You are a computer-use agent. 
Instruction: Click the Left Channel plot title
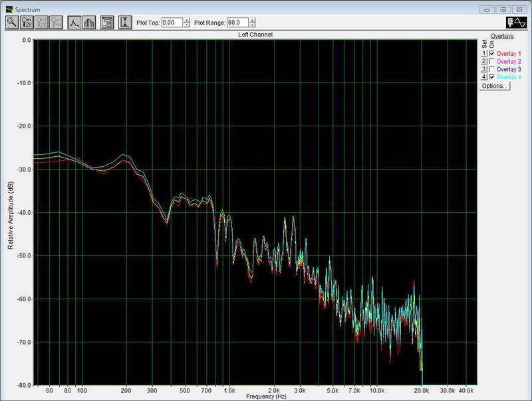255,35
